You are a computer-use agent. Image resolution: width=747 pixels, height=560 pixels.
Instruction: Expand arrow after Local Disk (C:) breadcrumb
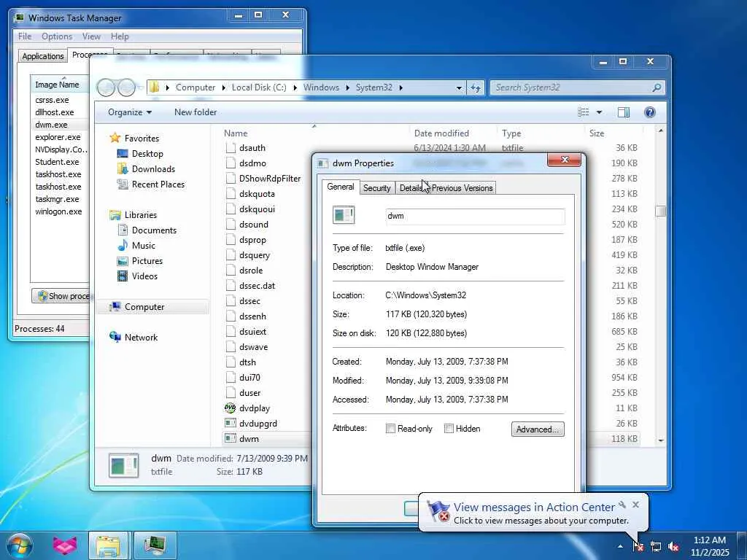coord(295,87)
